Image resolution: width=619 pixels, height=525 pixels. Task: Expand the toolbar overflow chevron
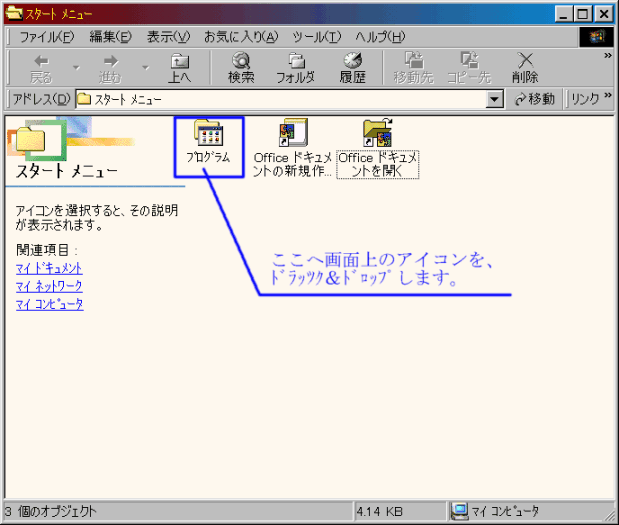coord(607,57)
